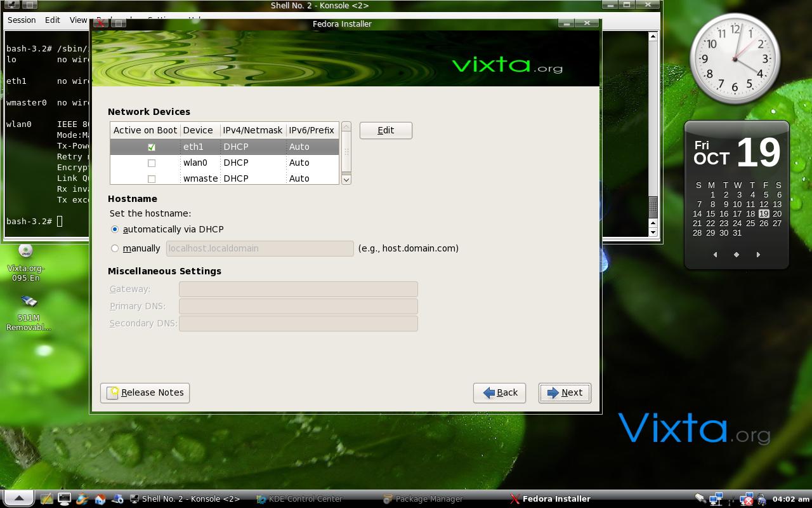Click Konsole scrollbar bottom down arrow
Screen dimensions: 812x508
(653, 232)
